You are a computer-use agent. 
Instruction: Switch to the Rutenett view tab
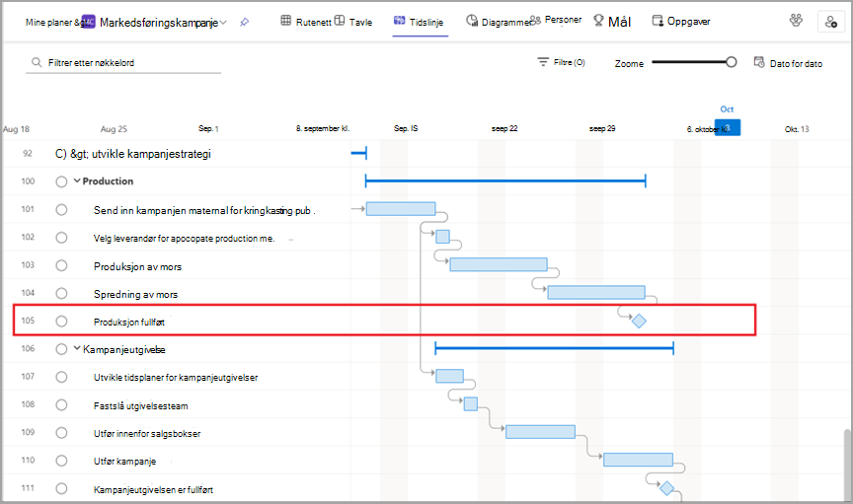tap(306, 21)
